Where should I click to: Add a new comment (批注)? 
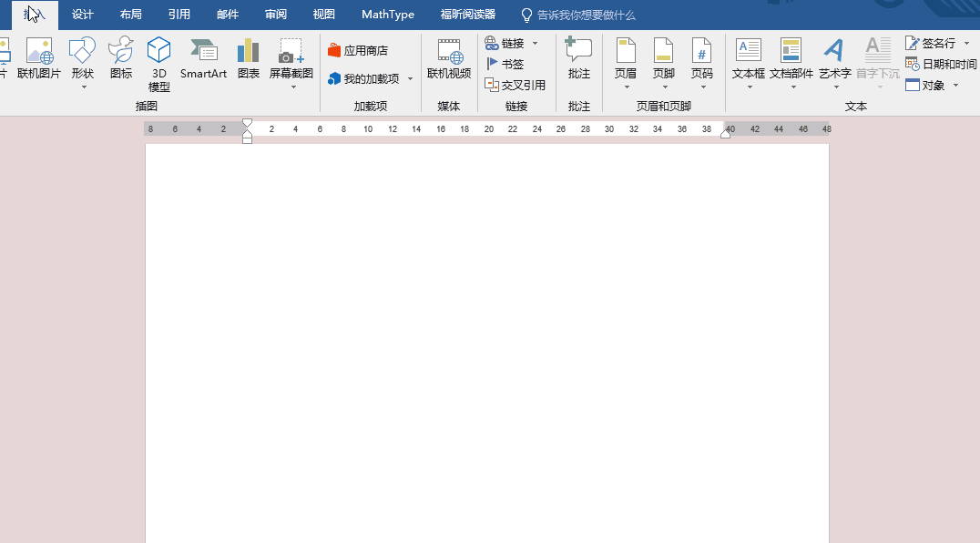tap(578, 58)
